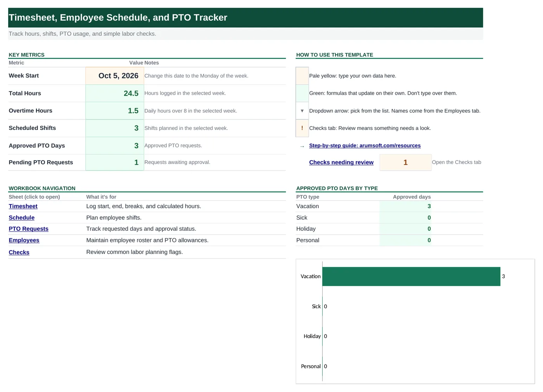The height and width of the screenshot is (392, 543).
Task: Click the 'Open the Checks tab' note
Action: [x=457, y=162]
